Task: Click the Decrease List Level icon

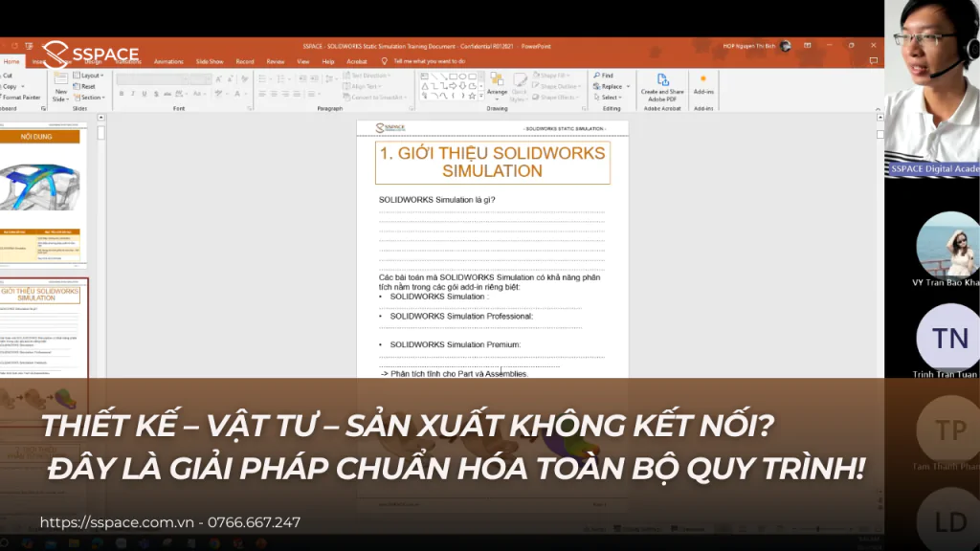Action: coord(302,79)
